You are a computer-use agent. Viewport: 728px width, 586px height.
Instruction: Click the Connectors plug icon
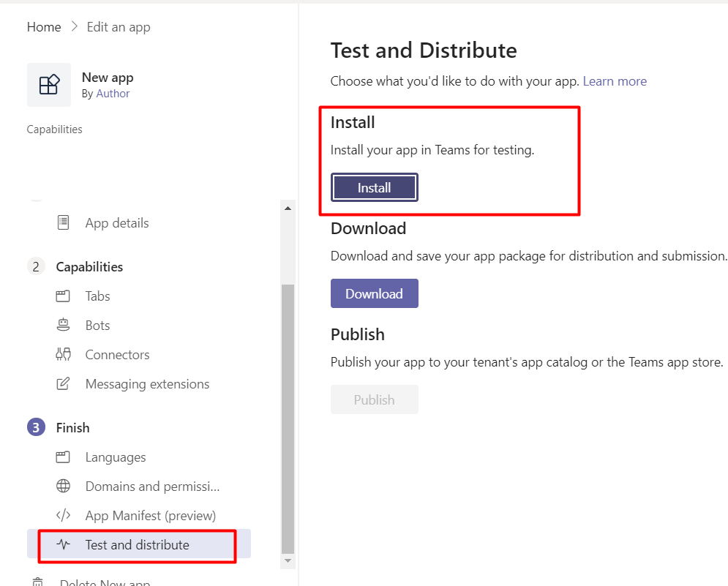click(64, 355)
